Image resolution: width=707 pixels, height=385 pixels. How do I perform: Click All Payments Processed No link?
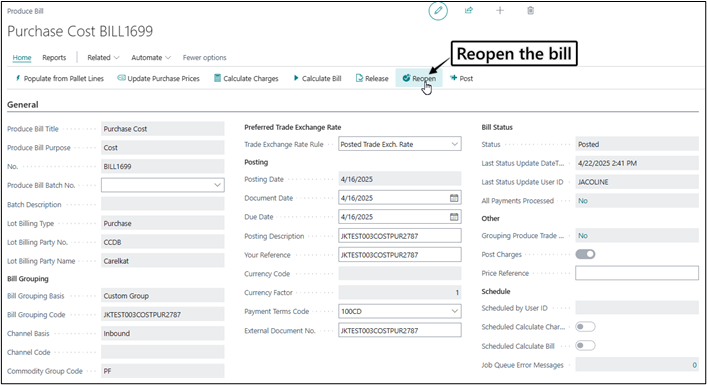[583, 201]
